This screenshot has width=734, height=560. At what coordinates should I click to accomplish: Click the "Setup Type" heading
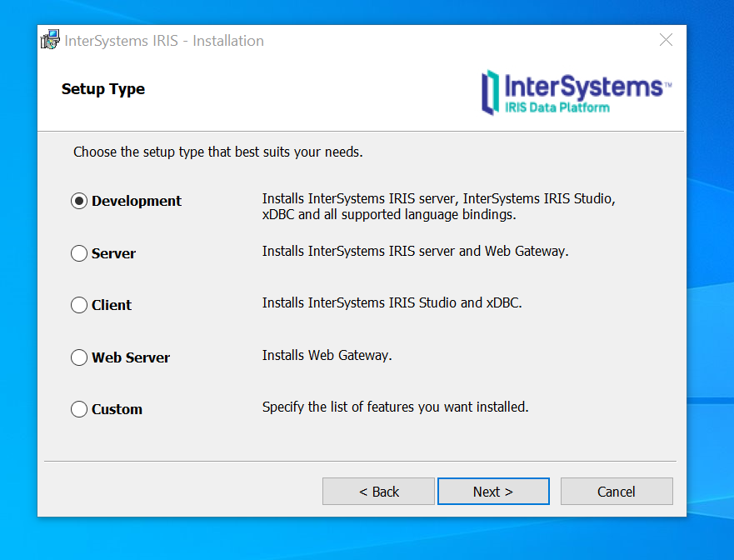click(103, 89)
